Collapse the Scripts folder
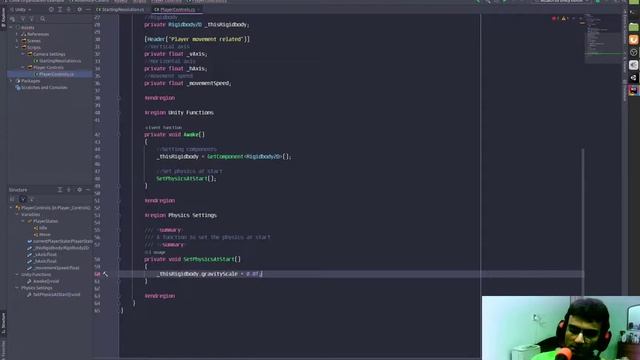This screenshot has height=360, width=640. [17, 47]
